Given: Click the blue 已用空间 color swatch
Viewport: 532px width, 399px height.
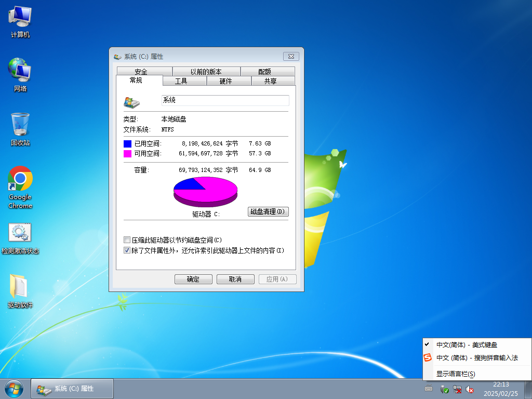Looking at the screenshot, I should (128, 144).
